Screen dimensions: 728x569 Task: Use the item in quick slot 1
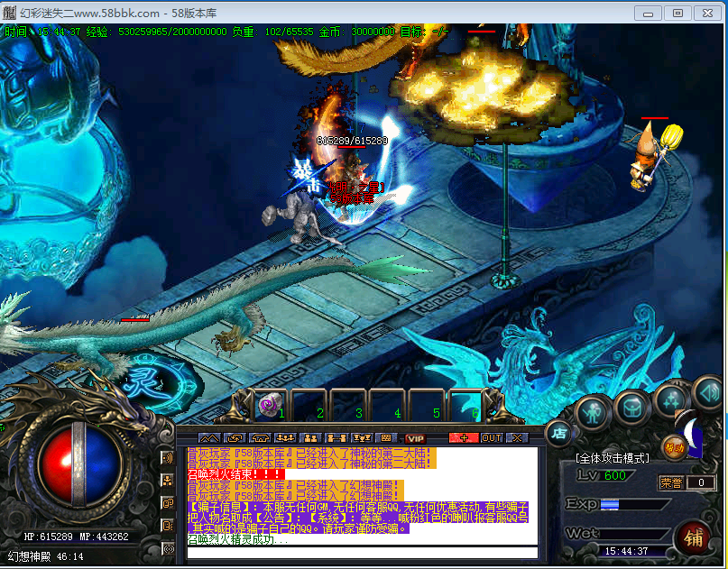[x=271, y=406]
